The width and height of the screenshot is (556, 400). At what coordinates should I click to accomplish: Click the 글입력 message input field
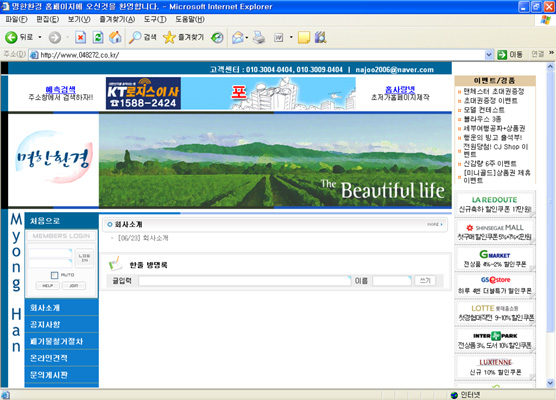(x=245, y=280)
